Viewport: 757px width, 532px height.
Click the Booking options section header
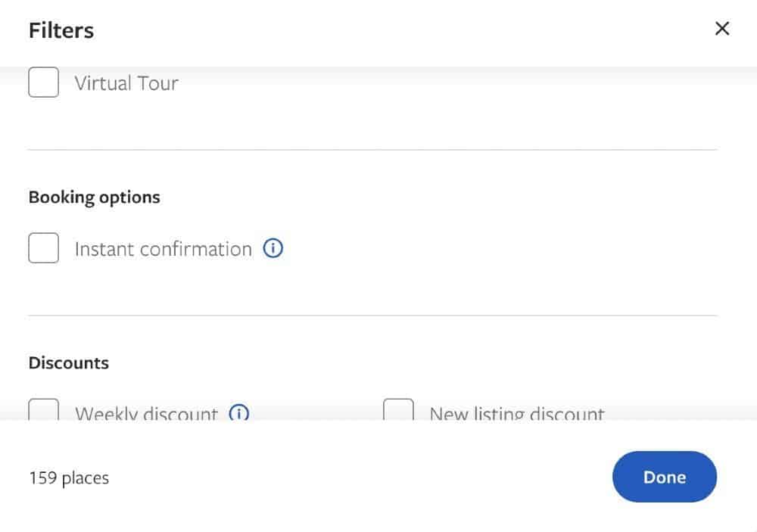pyautogui.click(x=94, y=197)
